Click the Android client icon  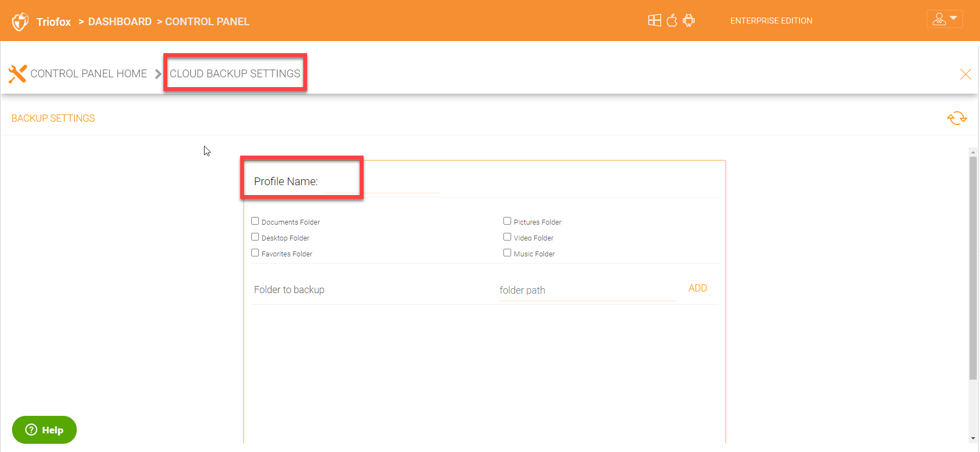point(689,21)
